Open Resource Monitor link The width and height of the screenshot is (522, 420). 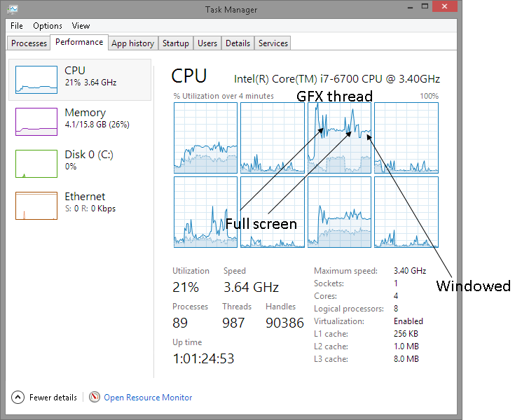148,398
